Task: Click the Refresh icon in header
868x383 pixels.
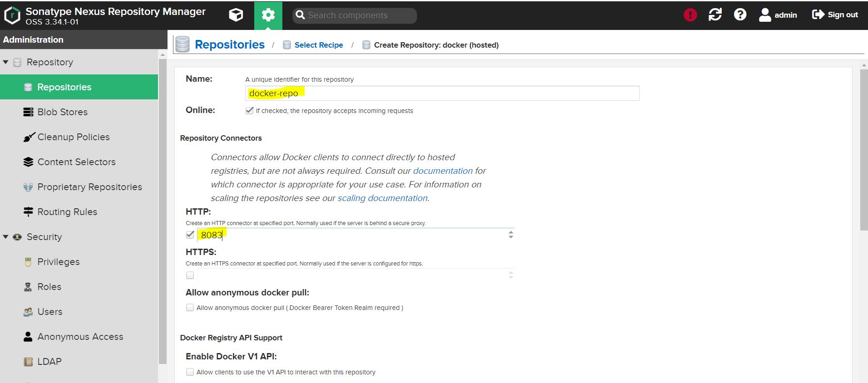Action: coord(715,15)
